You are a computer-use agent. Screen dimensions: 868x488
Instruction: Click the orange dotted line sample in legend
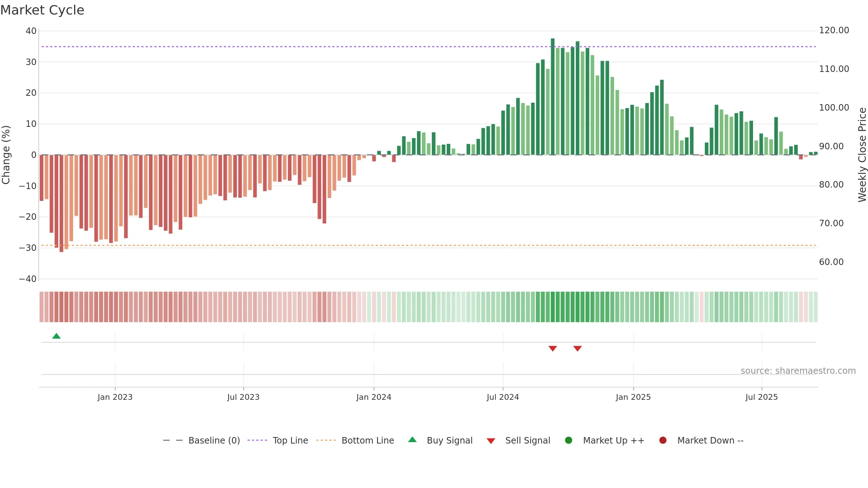(x=326, y=440)
